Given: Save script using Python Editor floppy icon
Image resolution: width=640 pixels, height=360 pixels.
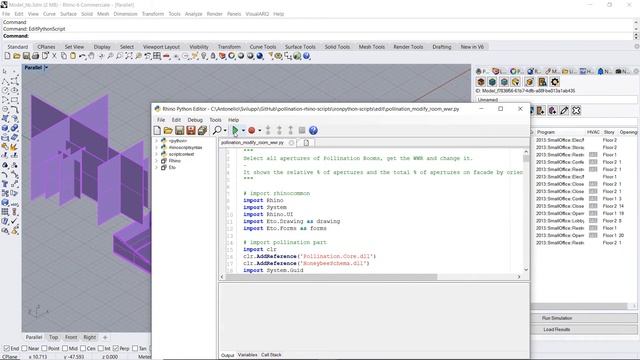Looking at the screenshot, I should tap(180, 130).
